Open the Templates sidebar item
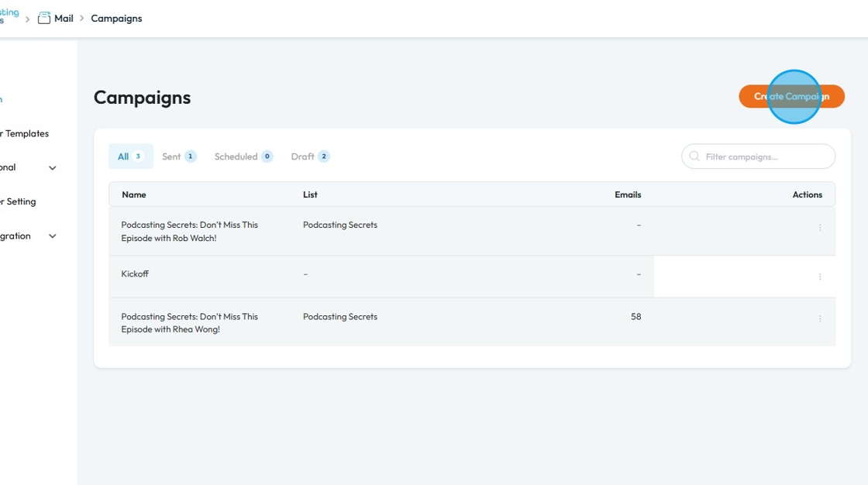868x485 pixels. (26, 134)
